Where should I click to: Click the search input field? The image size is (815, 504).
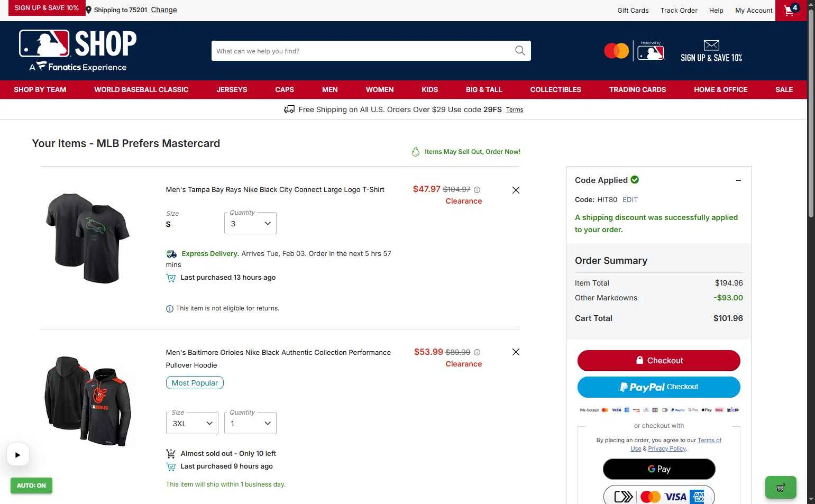[363, 51]
